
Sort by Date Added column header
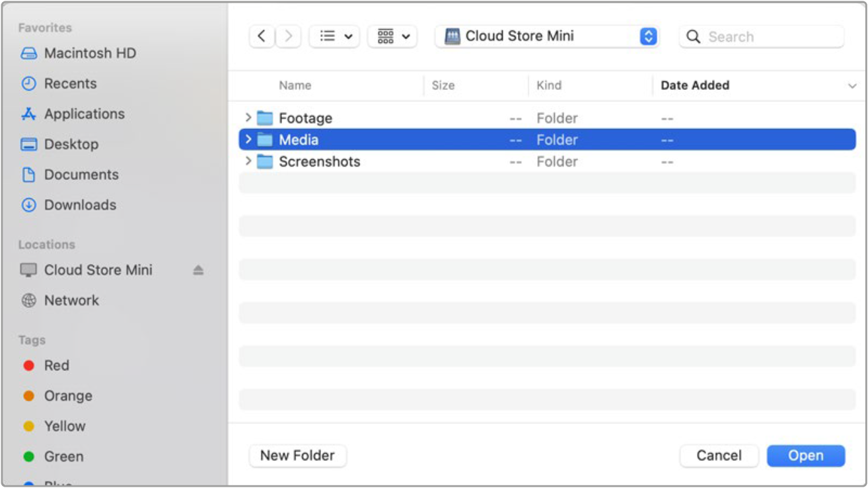695,85
